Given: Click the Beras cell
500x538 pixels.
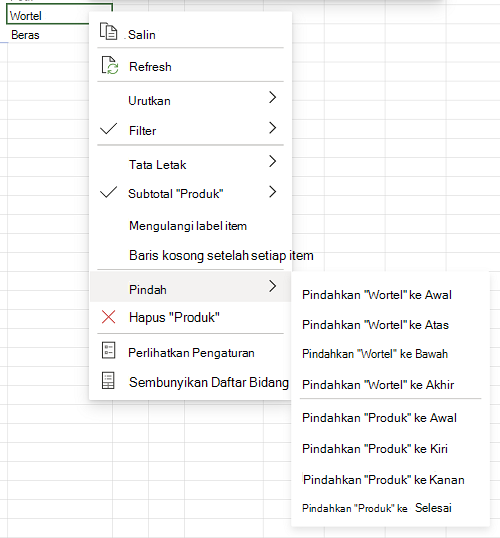Looking at the screenshot, I should tap(48, 34).
